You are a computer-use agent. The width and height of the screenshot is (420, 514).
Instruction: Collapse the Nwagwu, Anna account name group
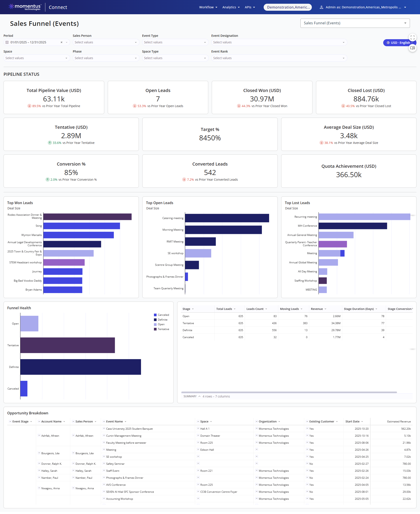pos(39,488)
